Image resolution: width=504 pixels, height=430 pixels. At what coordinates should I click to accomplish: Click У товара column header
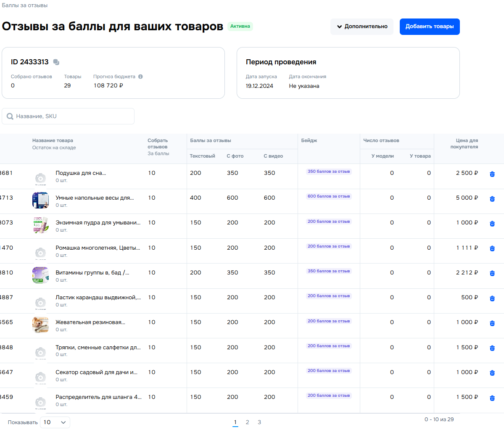tap(420, 156)
